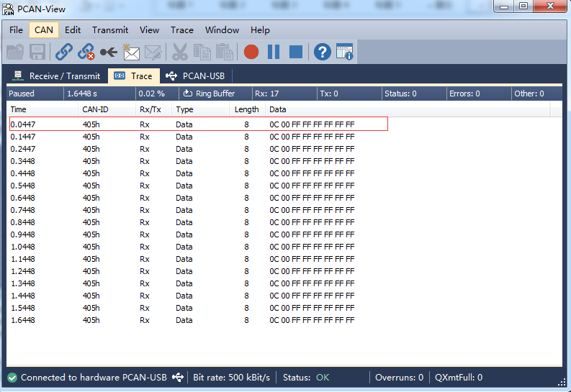This screenshot has width=571, height=392.
Task: Switch to the PCAN-USB tab
Action: (x=197, y=76)
